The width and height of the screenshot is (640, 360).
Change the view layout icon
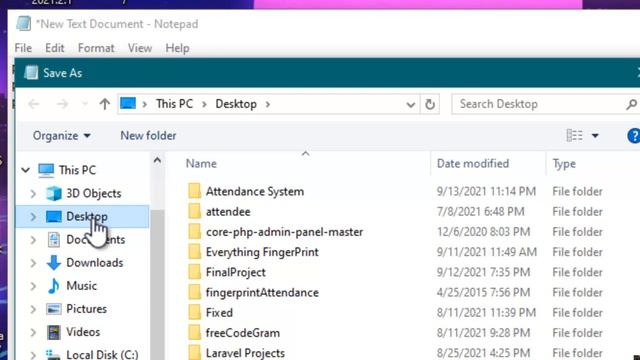tap(574, 135)
